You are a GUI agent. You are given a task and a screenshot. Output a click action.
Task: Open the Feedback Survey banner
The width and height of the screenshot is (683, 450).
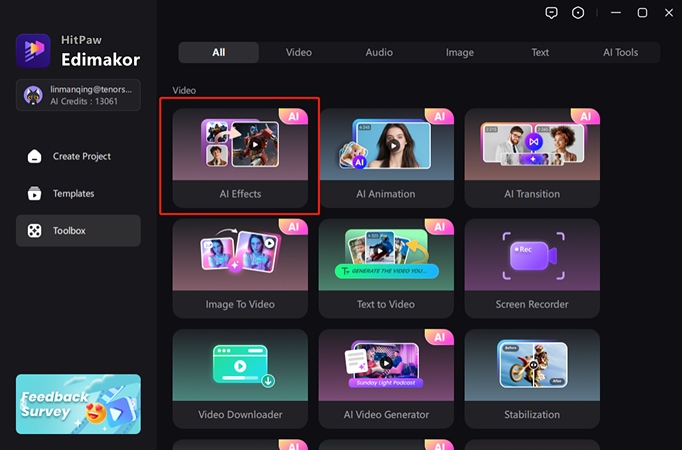[78, 404]
